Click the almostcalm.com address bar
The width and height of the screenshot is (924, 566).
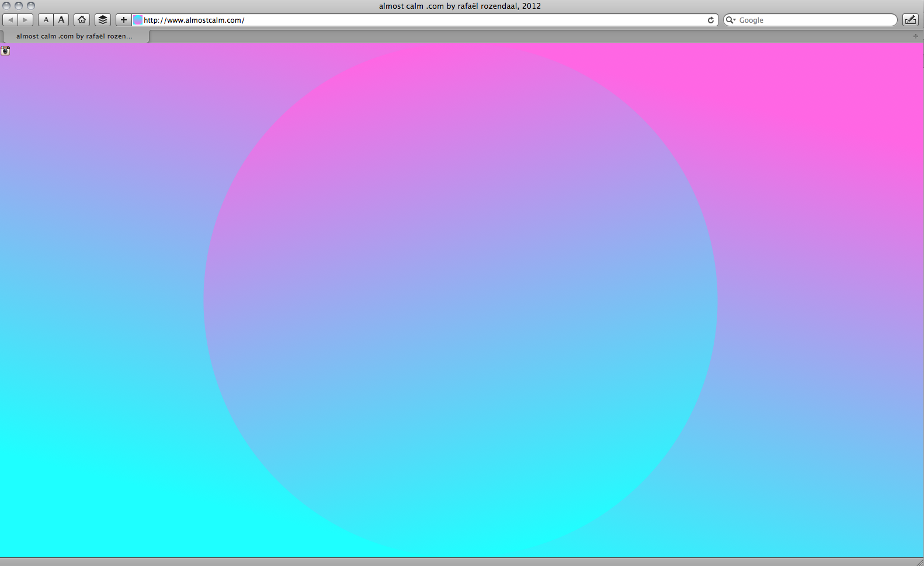pyautogui.click(x=425, y=20)
